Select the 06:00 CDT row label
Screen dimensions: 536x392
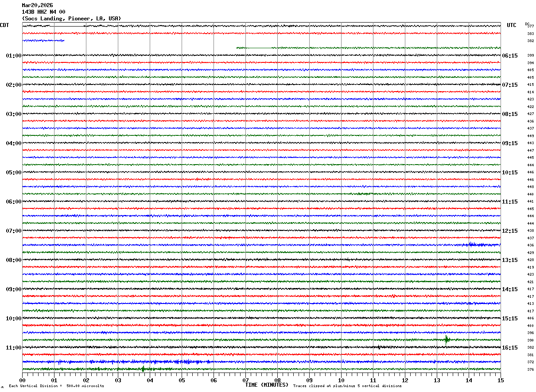14,202
